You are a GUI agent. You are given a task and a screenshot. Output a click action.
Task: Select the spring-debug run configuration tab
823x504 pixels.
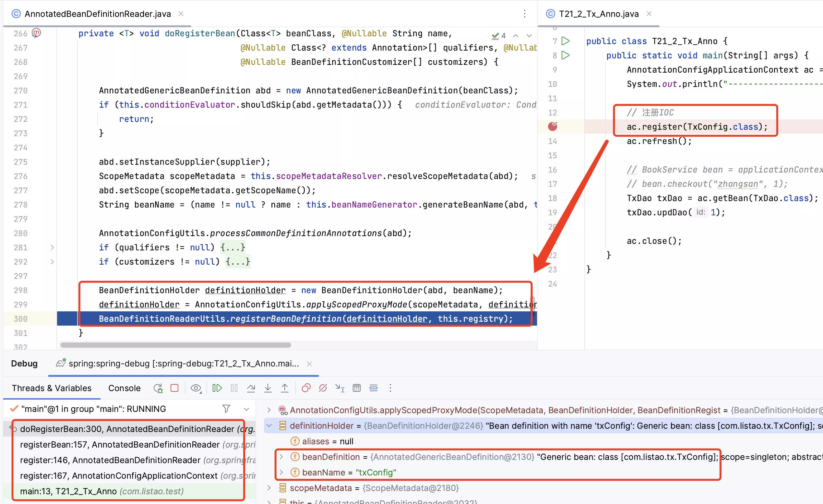[x=183, y=363]
